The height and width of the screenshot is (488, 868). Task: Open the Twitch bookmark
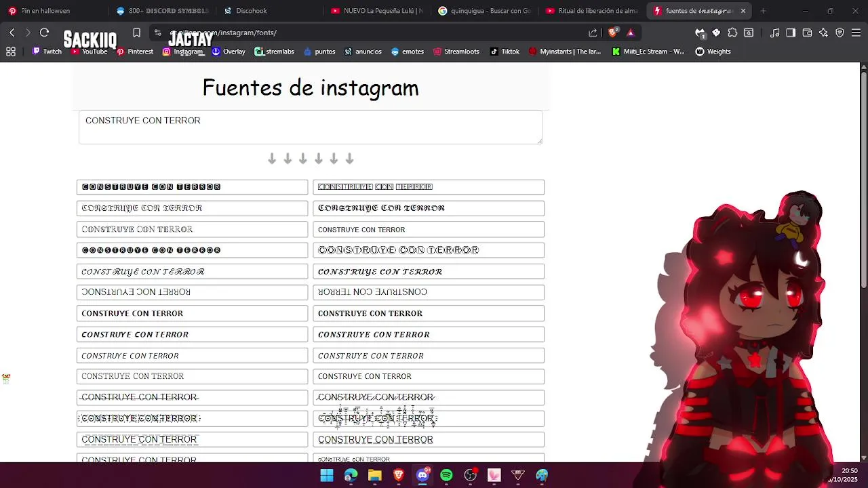(47, 52)
